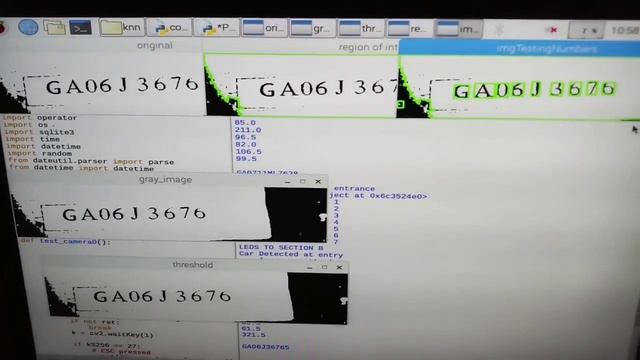Screen dimensions: 640x360
Task: Switch to the '*P..' Python taskbar window
Action: (216, 28)
